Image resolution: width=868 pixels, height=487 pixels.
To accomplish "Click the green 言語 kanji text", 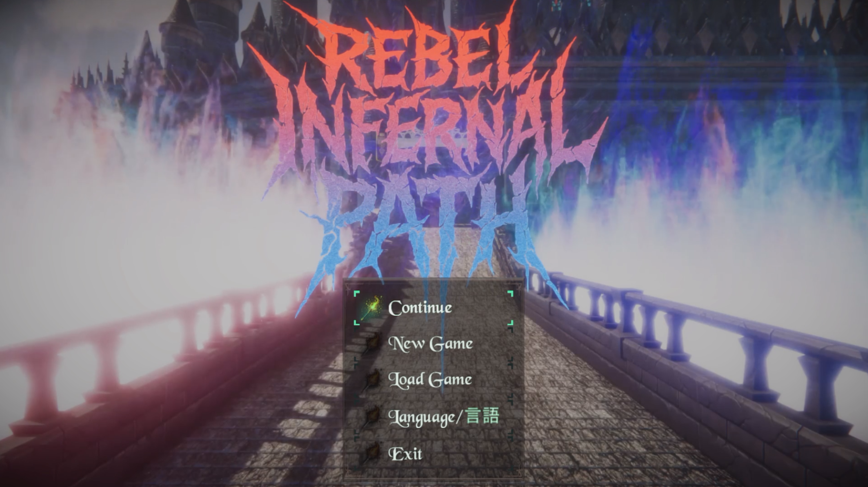I will [483, 416].
